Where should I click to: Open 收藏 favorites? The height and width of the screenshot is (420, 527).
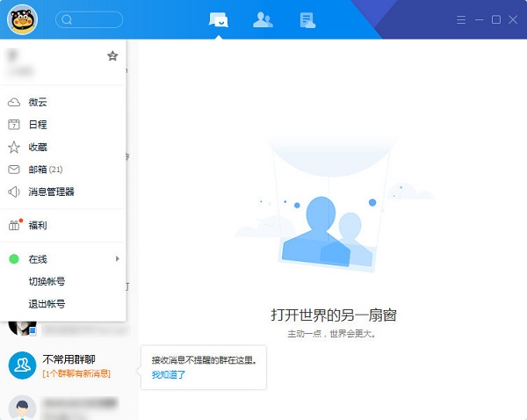coord(38,147)
